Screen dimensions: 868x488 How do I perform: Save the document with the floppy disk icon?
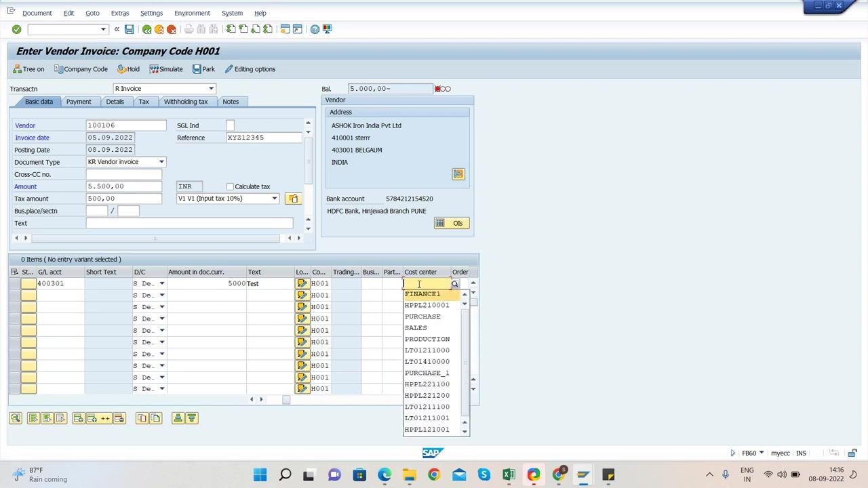tap(129, 29)
